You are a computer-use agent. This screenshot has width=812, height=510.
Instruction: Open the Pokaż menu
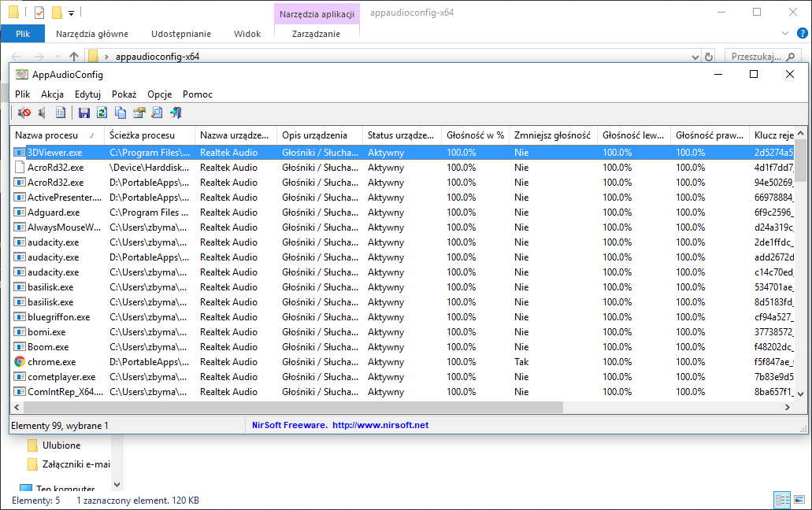(124, 94)
